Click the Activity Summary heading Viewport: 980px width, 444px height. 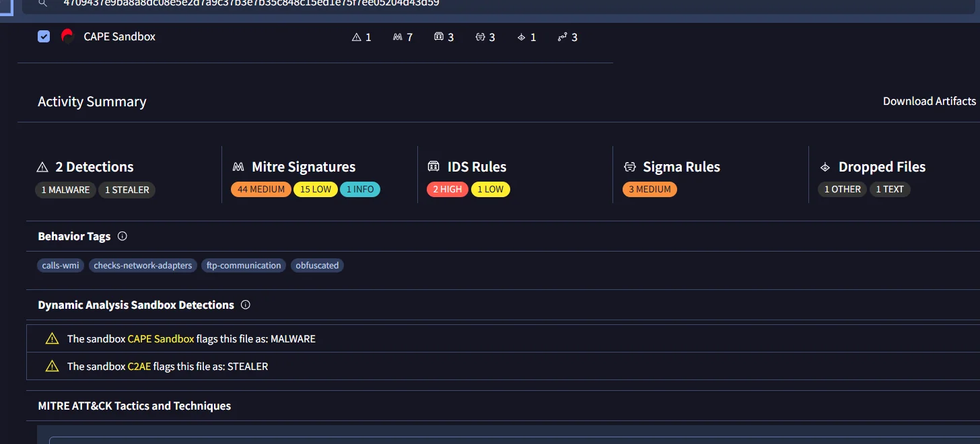click(x=92, y=102)
